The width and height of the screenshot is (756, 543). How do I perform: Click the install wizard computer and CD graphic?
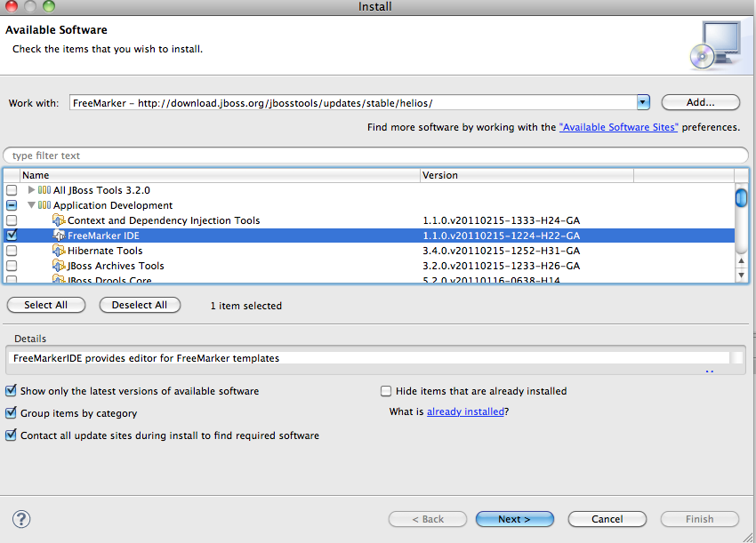tap(715, 44)
